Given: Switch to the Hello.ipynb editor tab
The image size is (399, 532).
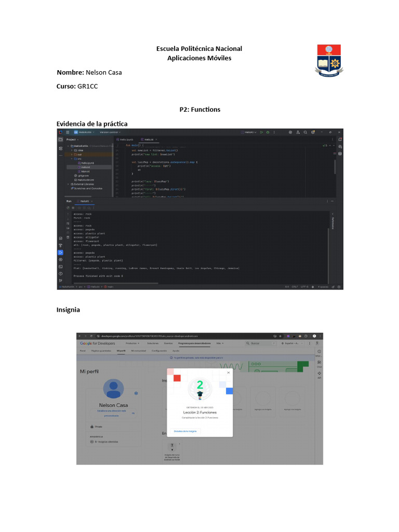Looking at the screenshot, I should (125, 139).
